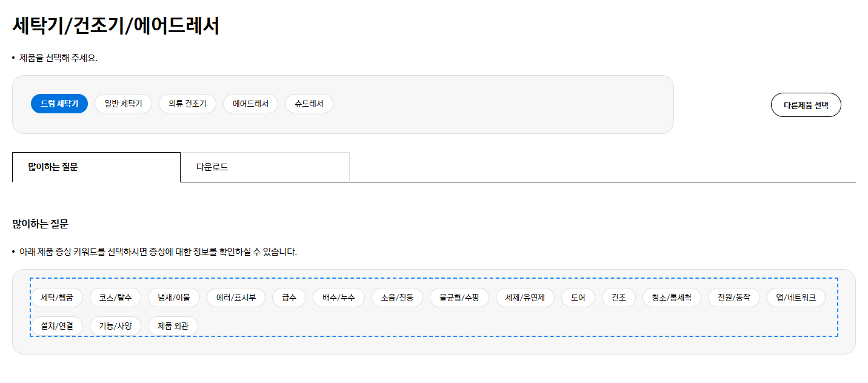Choose the 코스/탈수 keyword chip

point(115,298)
